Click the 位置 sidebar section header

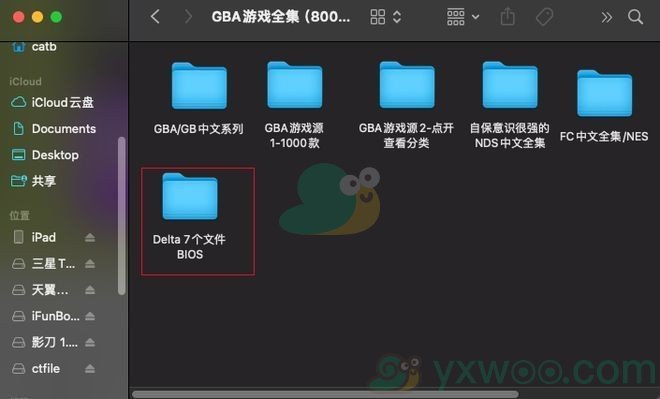[x=19, y=215]
